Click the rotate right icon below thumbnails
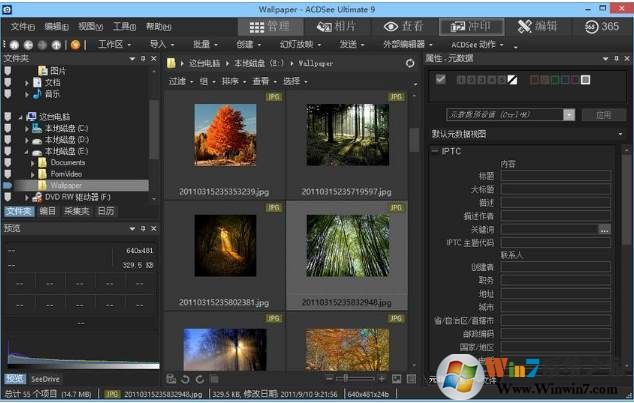 click(200, 379)
